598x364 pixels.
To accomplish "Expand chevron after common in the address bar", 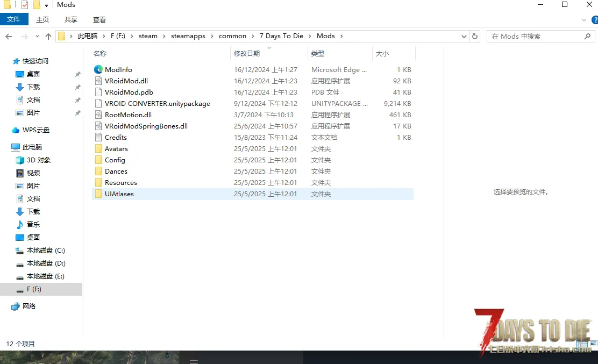I will (252, 36).
